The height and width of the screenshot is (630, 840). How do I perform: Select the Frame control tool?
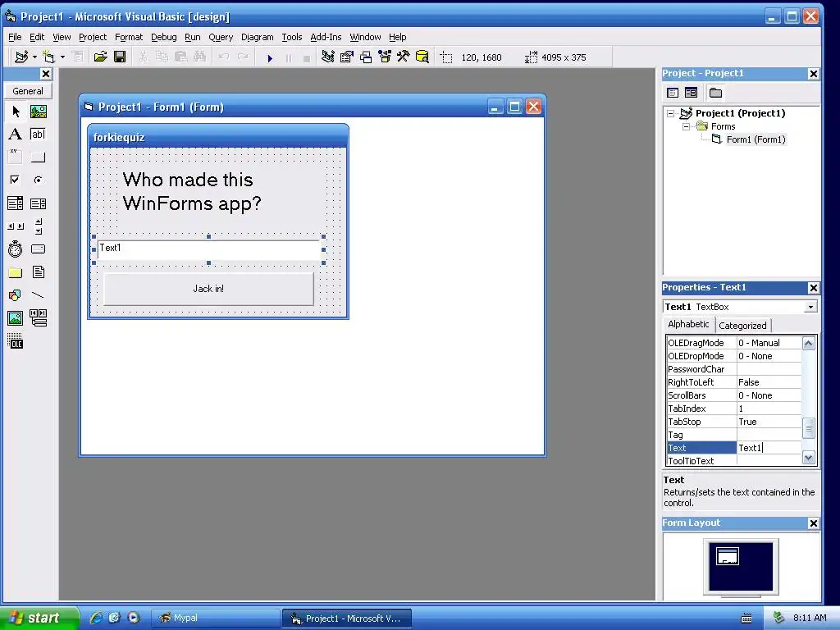tap(16, 157)
